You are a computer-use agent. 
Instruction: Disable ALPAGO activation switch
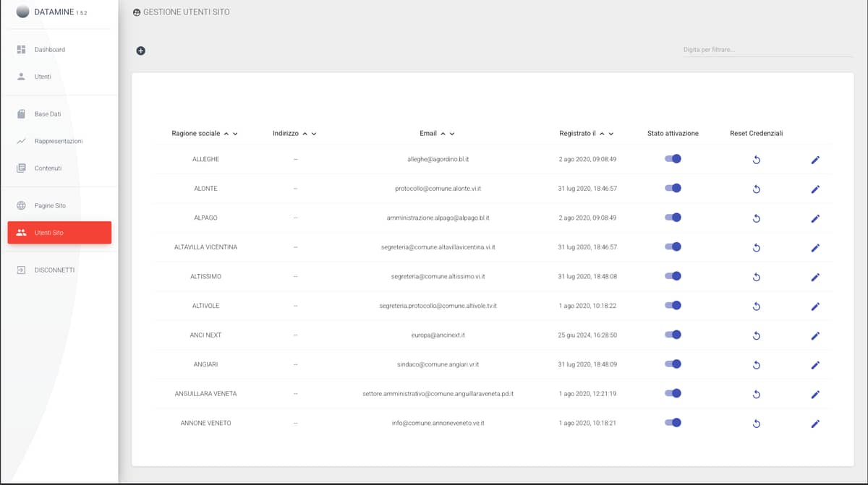pyautogui.click(x=673, y=218)
